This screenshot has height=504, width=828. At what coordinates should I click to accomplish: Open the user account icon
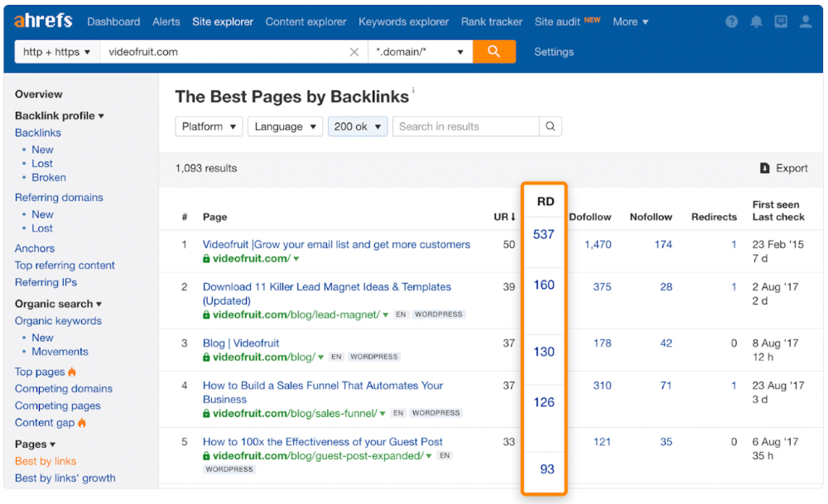[x=806, y=22]
